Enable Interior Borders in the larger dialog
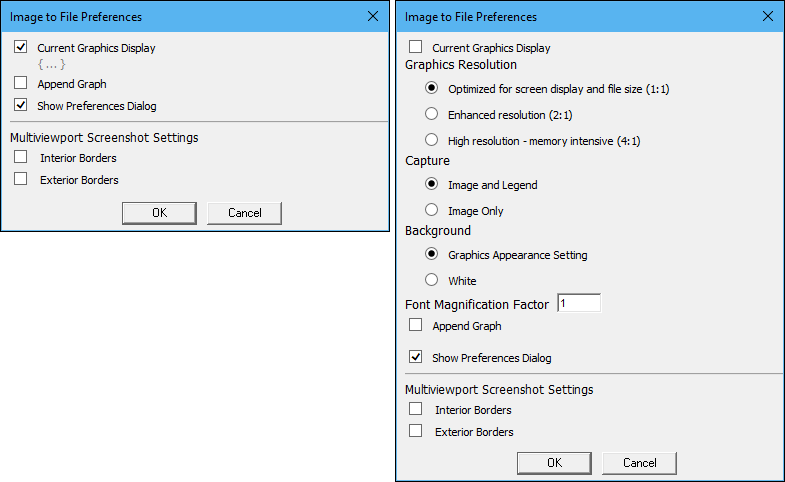The width and height of the screenshot is (785, 482). tap(416, 409)
